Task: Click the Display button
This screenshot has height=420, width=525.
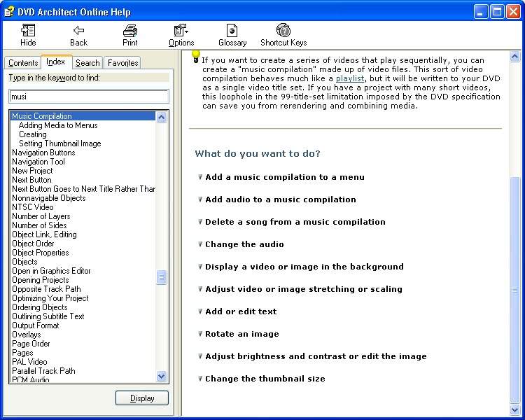Action: click(x=142, y=398)
